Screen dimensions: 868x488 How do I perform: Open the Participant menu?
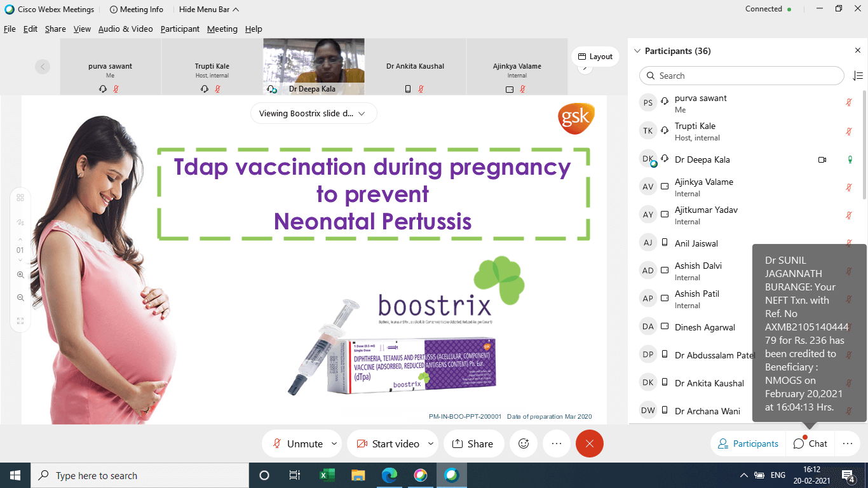[180, 29]
